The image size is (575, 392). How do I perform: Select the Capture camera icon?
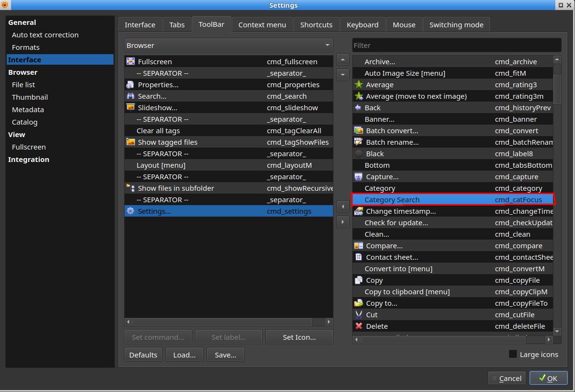(x=358, y=177)
